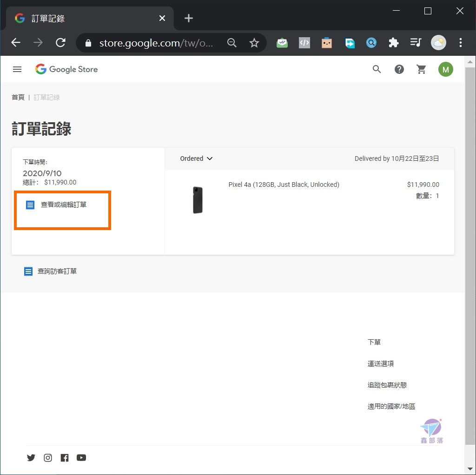
Task: Open the 運送選項 footer link
Action: [x=380, y=363]
